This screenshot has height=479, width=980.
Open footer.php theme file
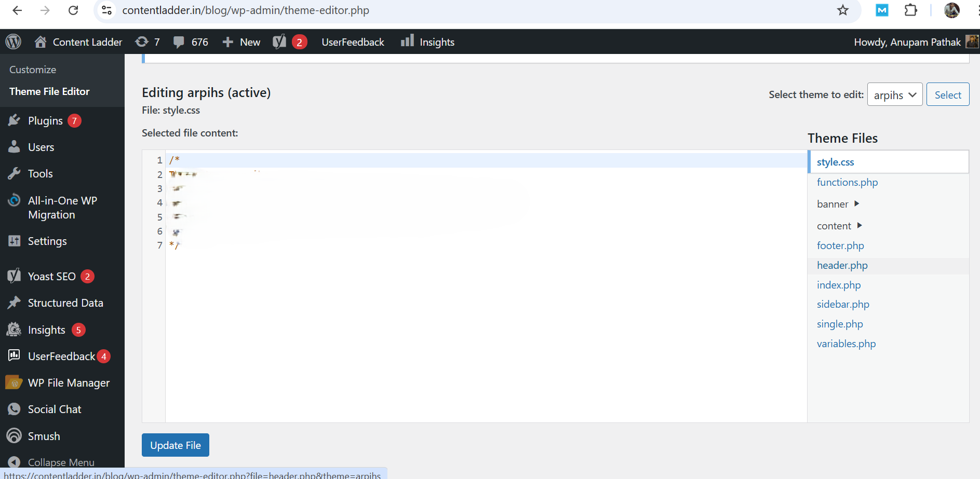click(840, 245)
